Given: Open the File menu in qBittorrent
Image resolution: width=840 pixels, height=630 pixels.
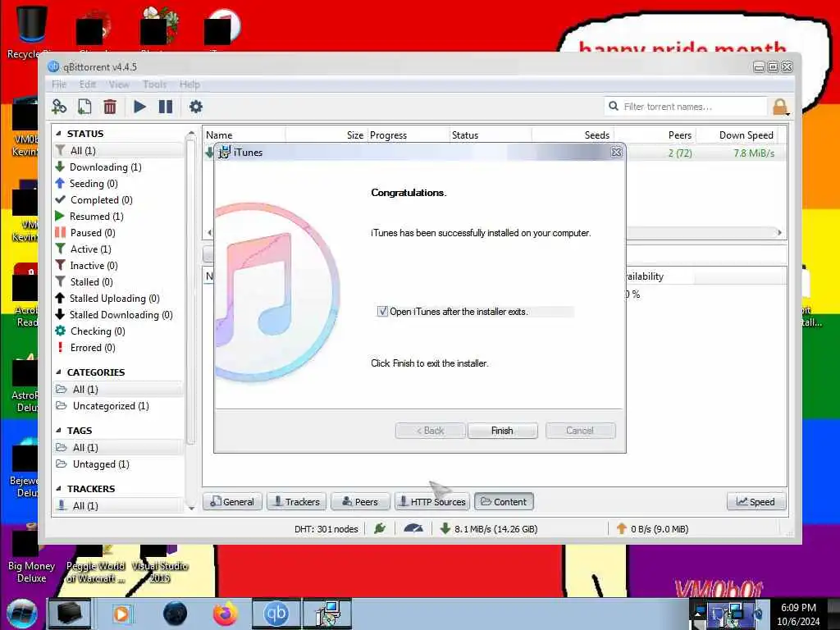Looking at the screenshot, I should pos(59,84).
